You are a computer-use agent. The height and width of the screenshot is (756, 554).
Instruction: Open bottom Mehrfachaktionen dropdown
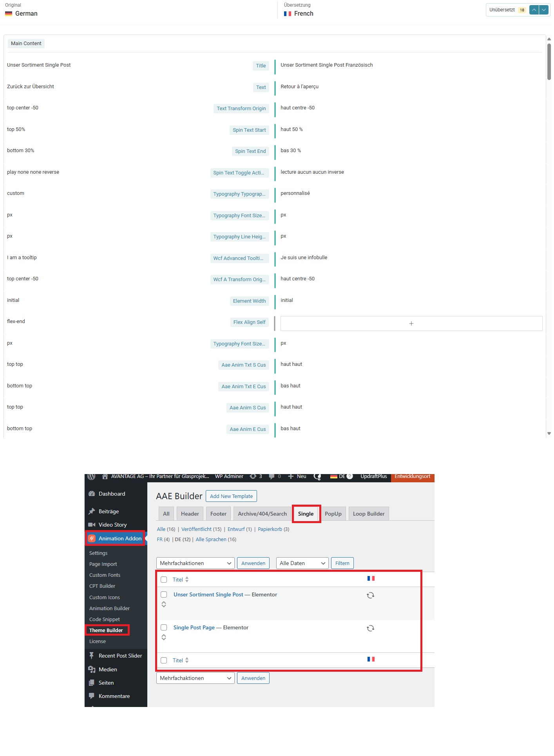pos(196,678)
